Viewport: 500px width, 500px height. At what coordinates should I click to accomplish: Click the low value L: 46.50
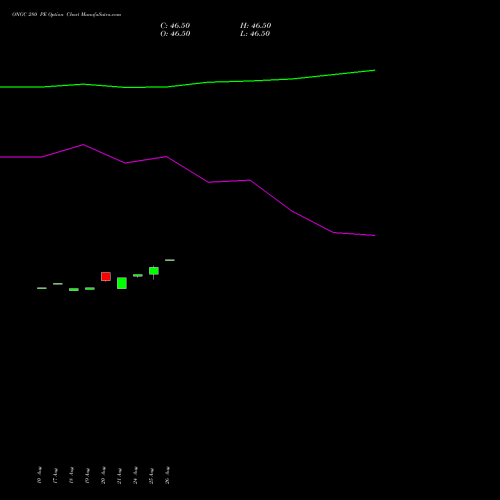(255, 34)
